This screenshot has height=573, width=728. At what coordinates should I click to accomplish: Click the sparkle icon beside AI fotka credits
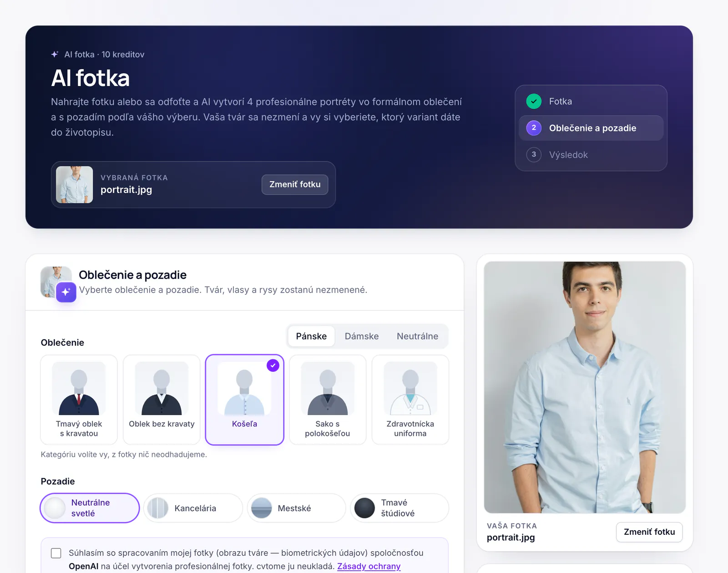(55, 54)
